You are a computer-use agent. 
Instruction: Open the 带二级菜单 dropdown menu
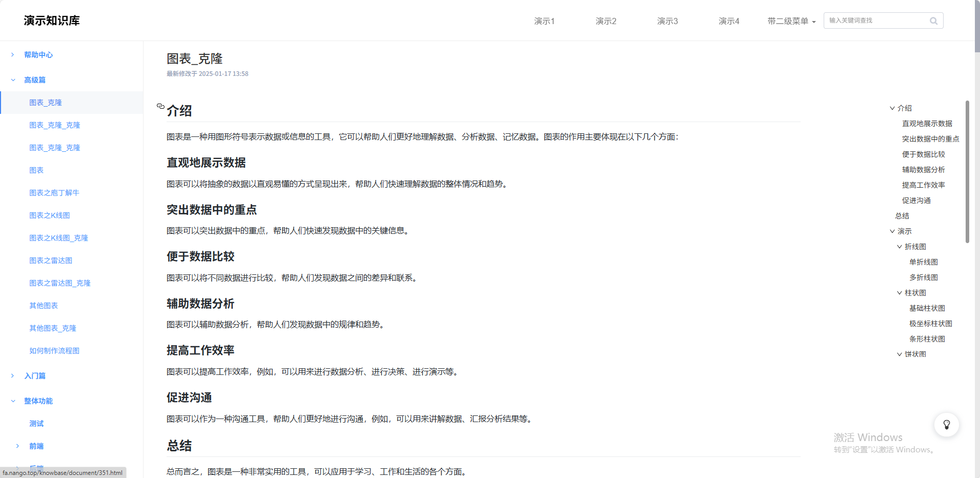791,21
